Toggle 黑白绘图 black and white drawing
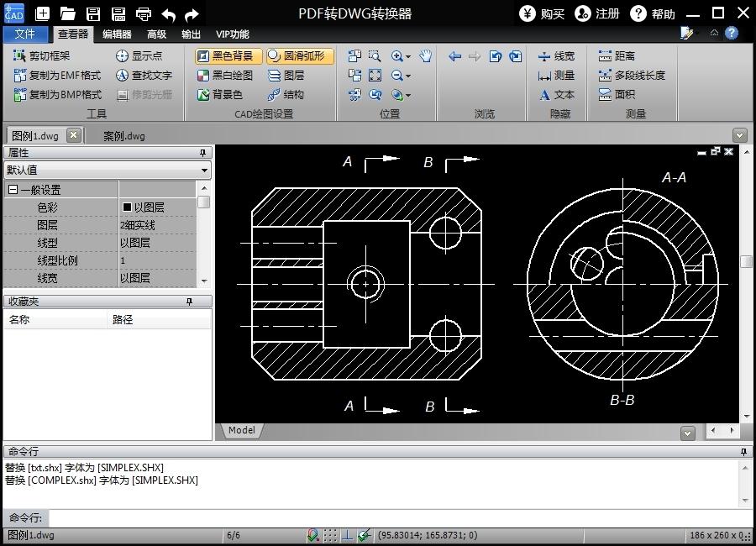Screen dimensions: 756x546 coord(225,76)
